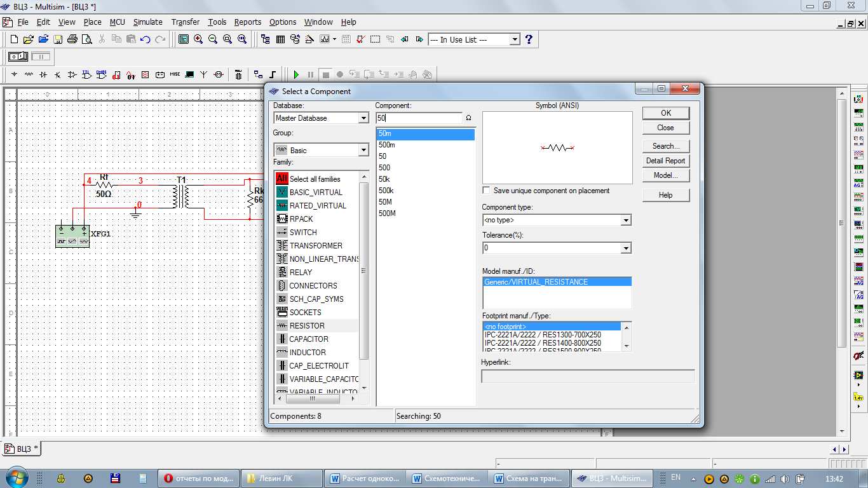Screen dimensions: 868x488
Task: Open the Component type dropdown
Action: pos(626,220)
